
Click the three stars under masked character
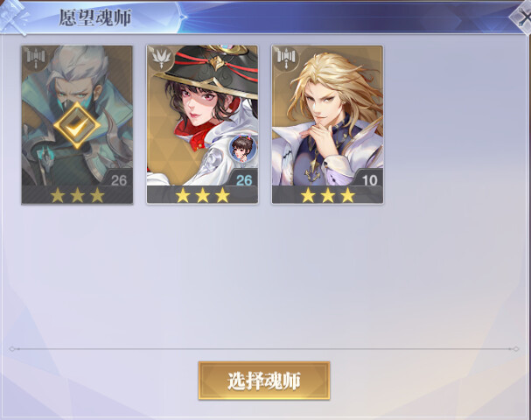(x=77, y=195)
